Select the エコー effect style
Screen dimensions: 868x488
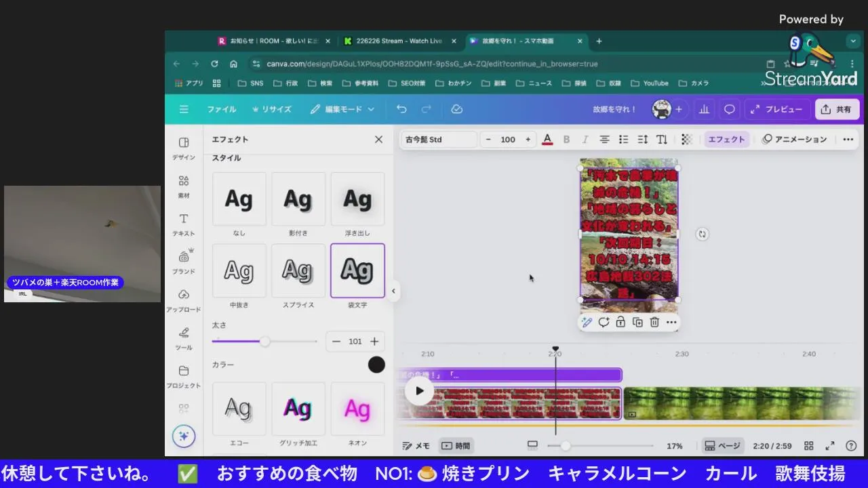tap(239, 409)
